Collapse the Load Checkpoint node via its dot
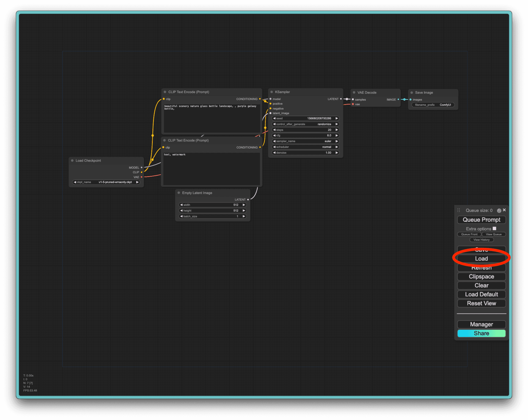This screenshot has width=528, height=420. point(72,160)
